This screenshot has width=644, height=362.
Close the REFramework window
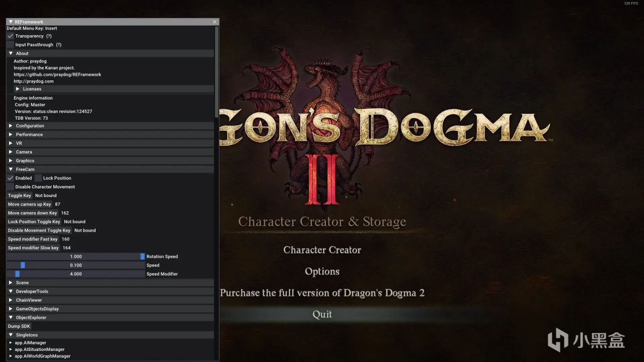click(215, 22)
